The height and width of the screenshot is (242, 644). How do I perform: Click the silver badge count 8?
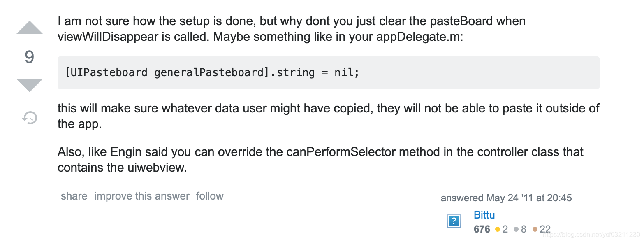(x=524, y=229)
